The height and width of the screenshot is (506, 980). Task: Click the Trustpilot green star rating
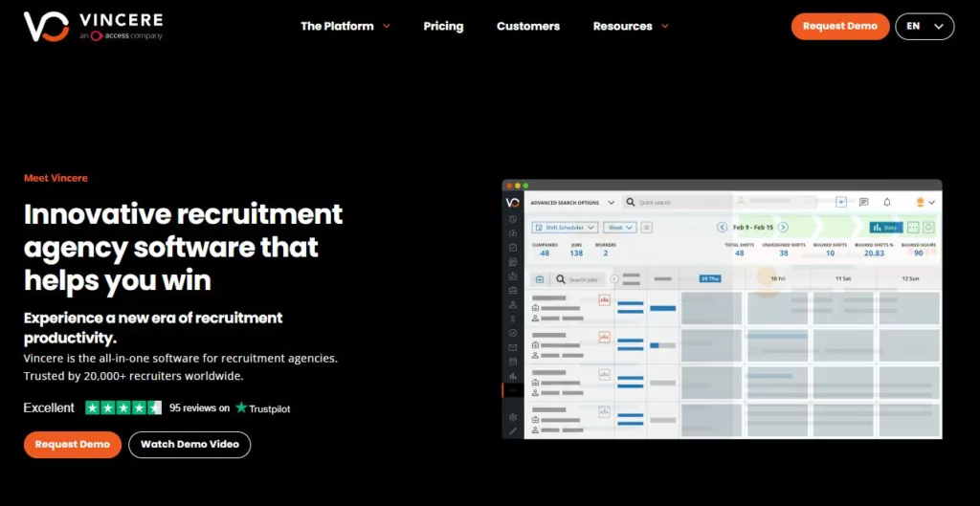pos(123,407)
